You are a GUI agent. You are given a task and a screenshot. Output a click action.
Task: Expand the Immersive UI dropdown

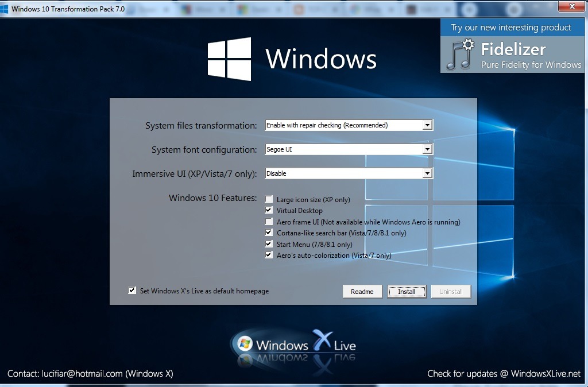[427, 173]
